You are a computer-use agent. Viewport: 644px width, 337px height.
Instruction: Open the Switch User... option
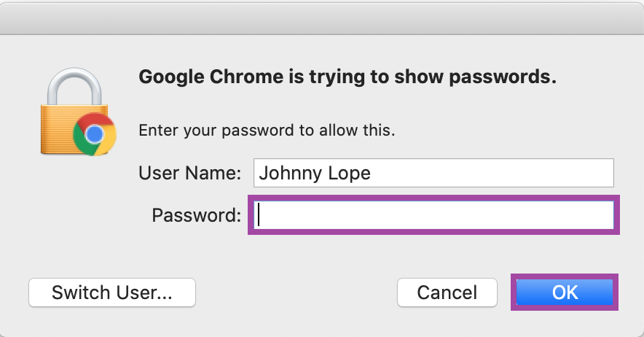111,293
